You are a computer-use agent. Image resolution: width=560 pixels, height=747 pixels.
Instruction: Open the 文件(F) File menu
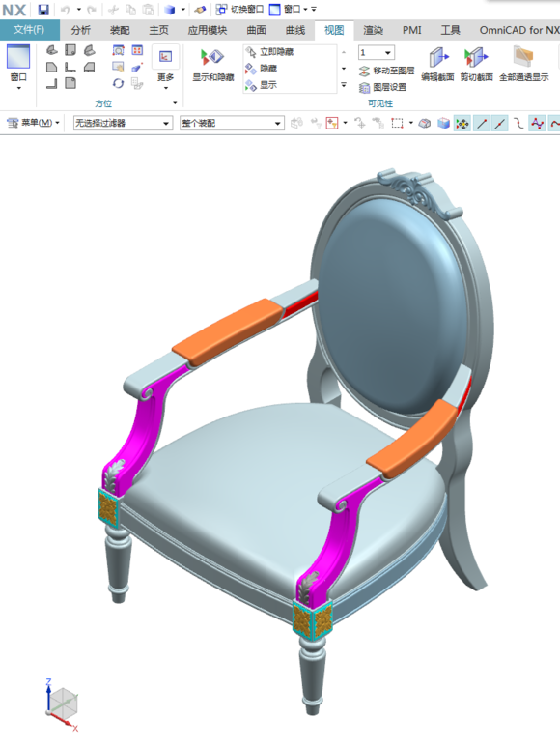30,30
